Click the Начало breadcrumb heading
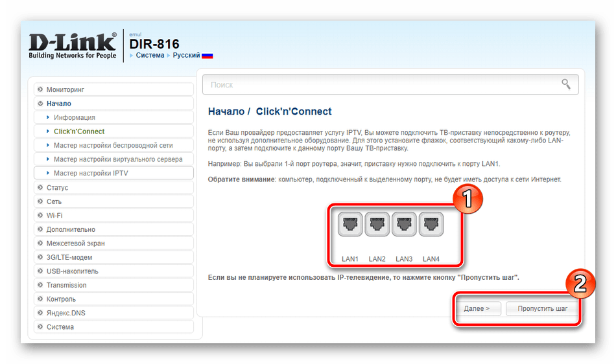 click(226, 111)
